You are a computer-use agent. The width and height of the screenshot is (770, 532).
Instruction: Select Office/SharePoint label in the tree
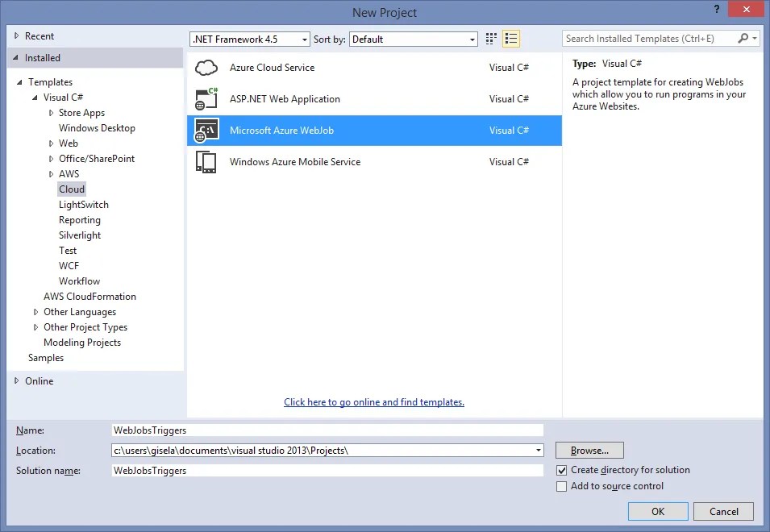coord(96,159)
